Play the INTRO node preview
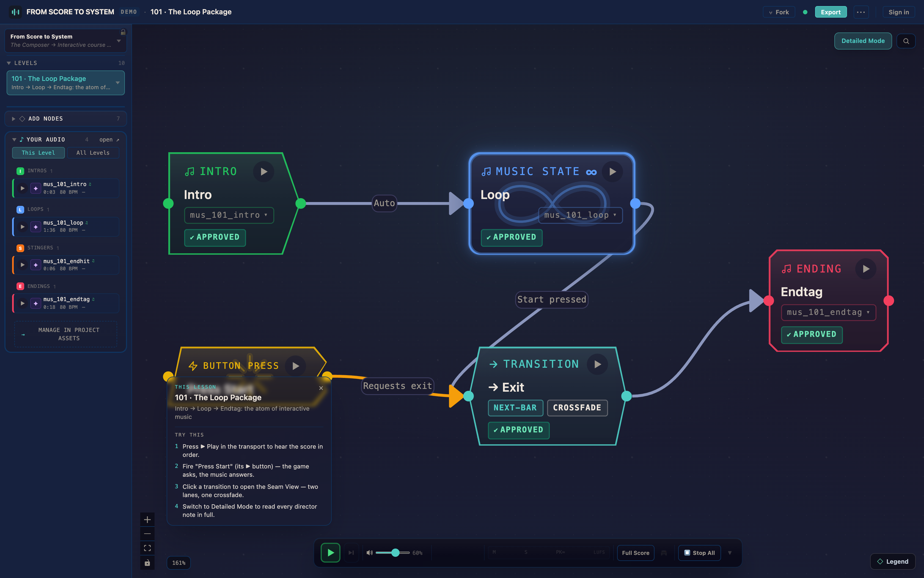 263,172
